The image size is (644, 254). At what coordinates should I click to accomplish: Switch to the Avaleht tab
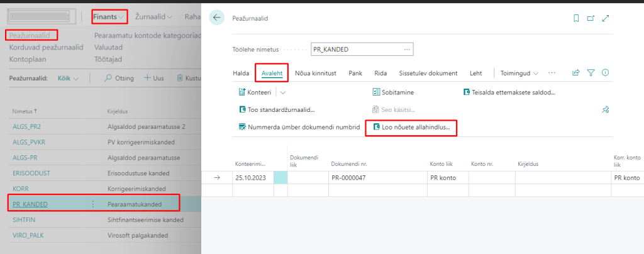click(272, 73)
